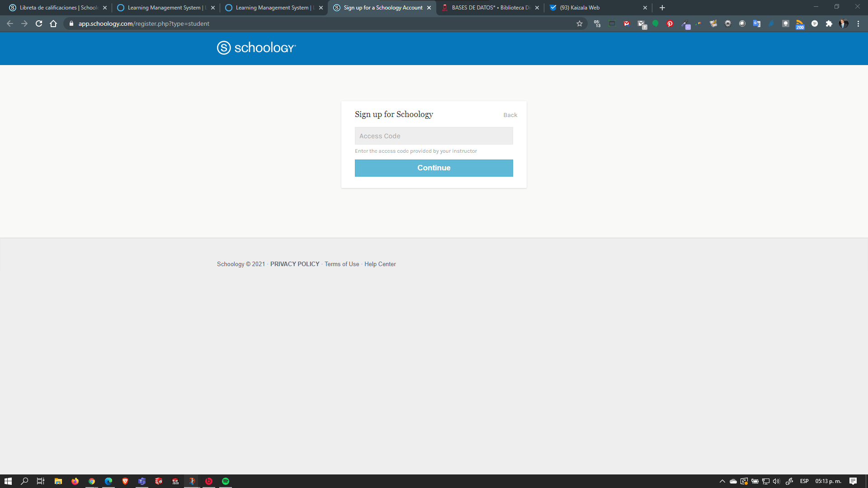Go to the browser home page

click(x=53, y=23)
